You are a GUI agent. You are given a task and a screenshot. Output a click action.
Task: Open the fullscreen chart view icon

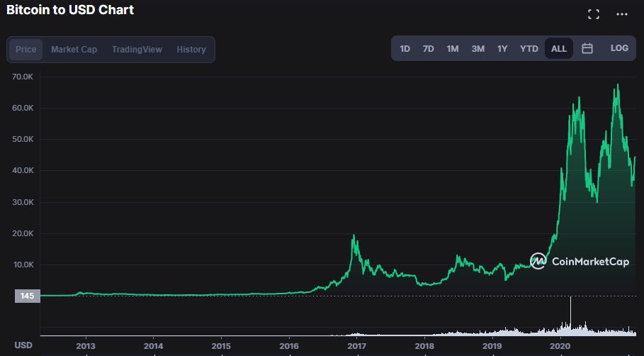pos(594,14)
